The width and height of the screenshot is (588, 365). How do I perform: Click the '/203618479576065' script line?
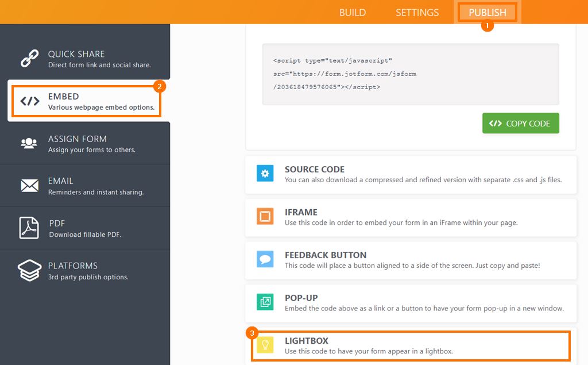(x=327, y=87)
